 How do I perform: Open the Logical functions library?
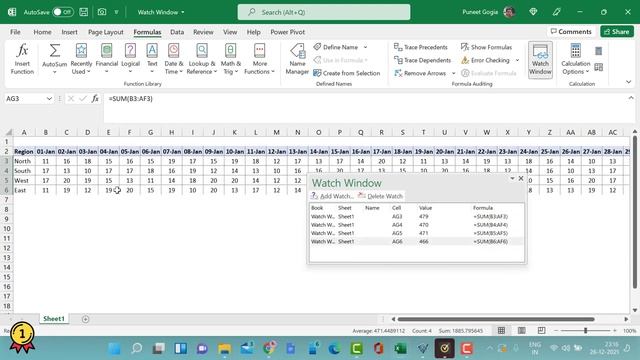(x=130, y=59)
